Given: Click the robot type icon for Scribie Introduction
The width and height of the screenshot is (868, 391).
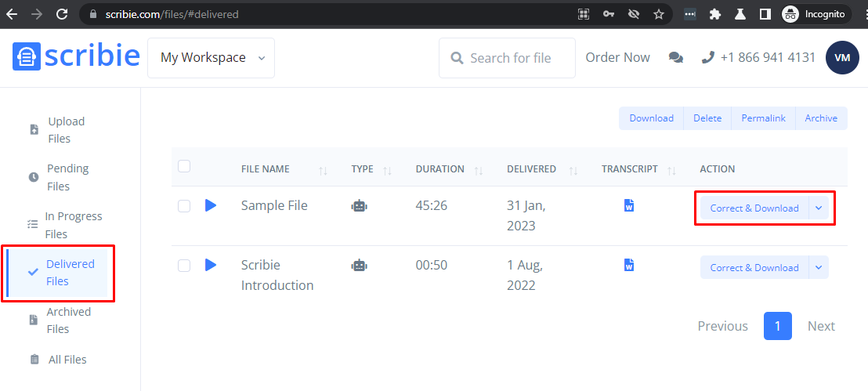Looking at the screenshot, I should (x=360, y=266).
